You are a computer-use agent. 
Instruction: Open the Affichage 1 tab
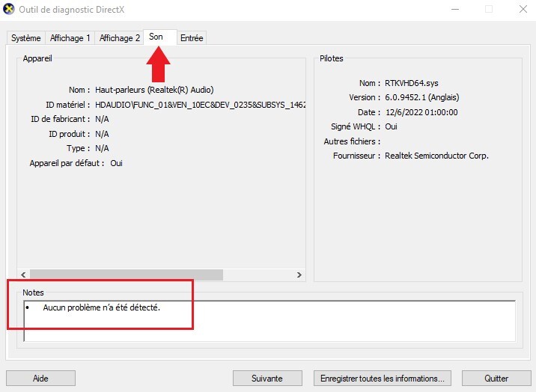70,38
